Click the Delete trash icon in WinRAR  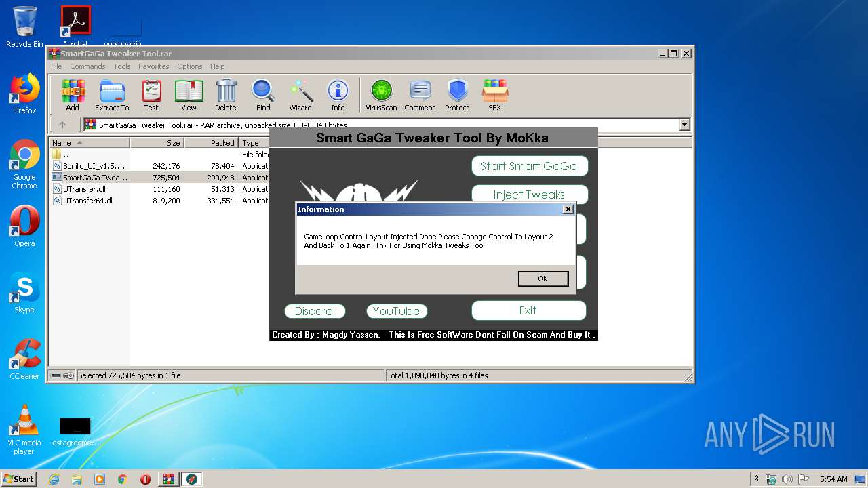(x=226, y=95)
